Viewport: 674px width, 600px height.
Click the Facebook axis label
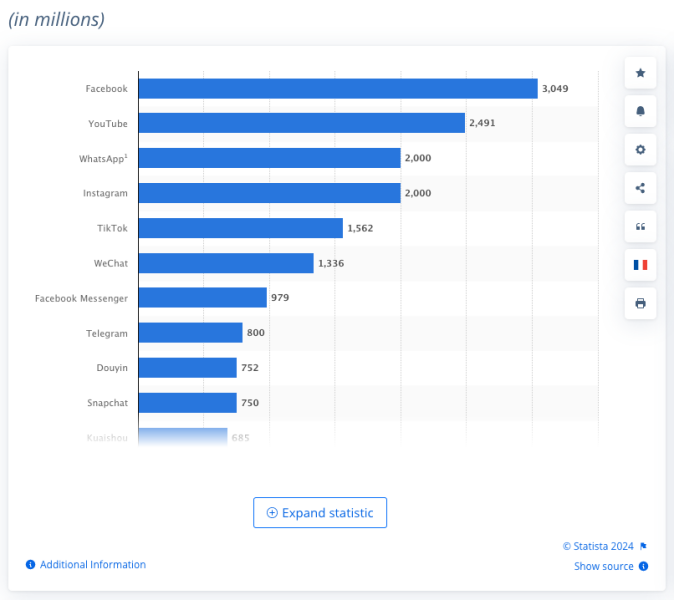click(107, 89)
